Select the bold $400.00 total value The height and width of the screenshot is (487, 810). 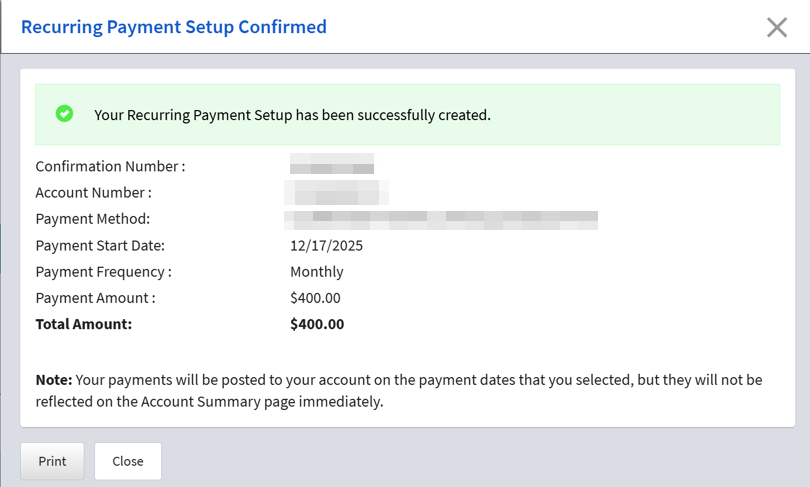pyautogui.click(x=317, y=324)
